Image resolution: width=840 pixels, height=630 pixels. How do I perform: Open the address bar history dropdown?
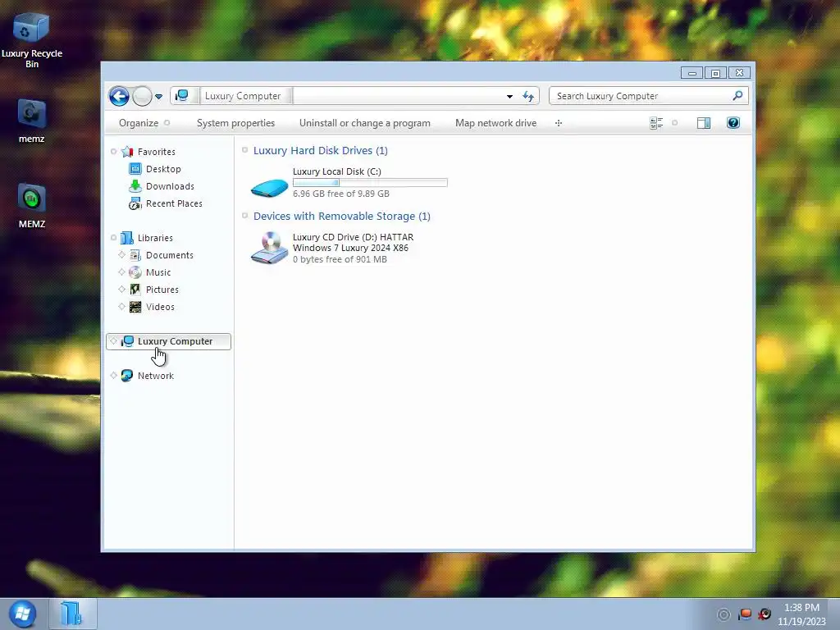509,97
